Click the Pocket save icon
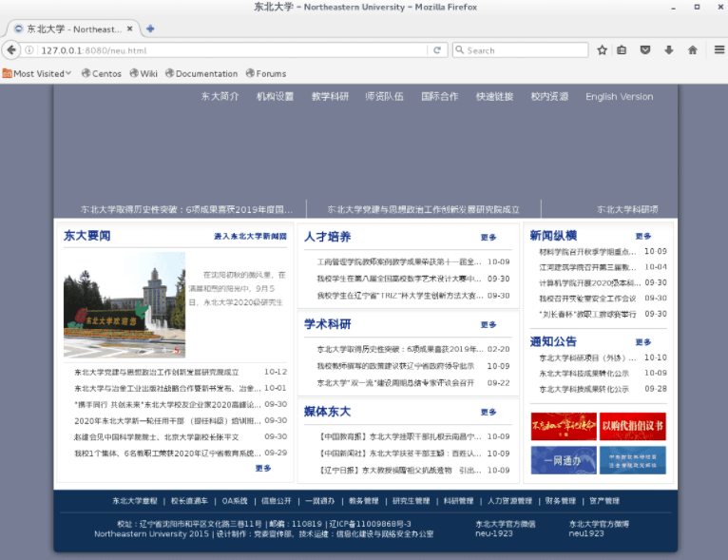The height and width of the screenshot is (560, 728). (x=645, y=50)
